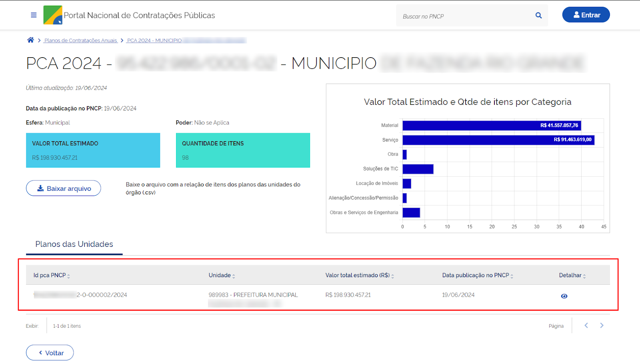Viewport: 640px width, 364px height.
Task: Click the 989983 - PREFEITURA MUNICIPAL cell
Action: [253, 295]
